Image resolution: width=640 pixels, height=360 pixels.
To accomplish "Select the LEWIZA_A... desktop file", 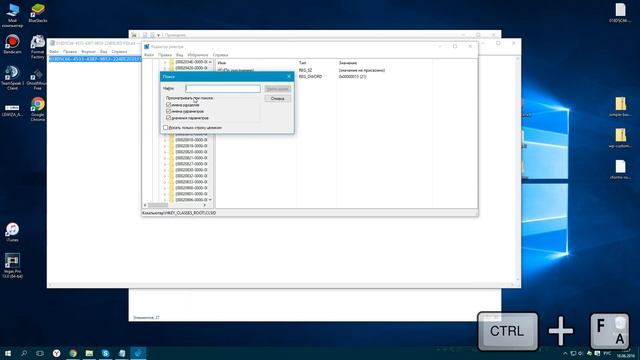I will pos(12,110).
